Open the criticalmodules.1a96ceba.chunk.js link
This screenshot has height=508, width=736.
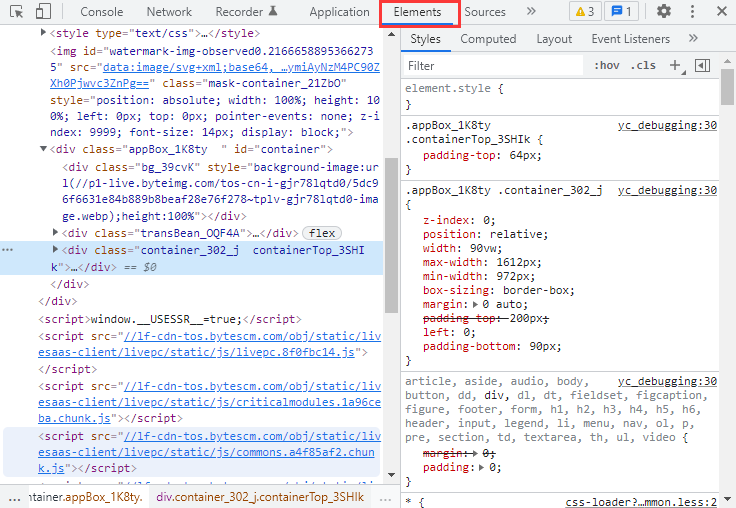(x=210, y=402)
